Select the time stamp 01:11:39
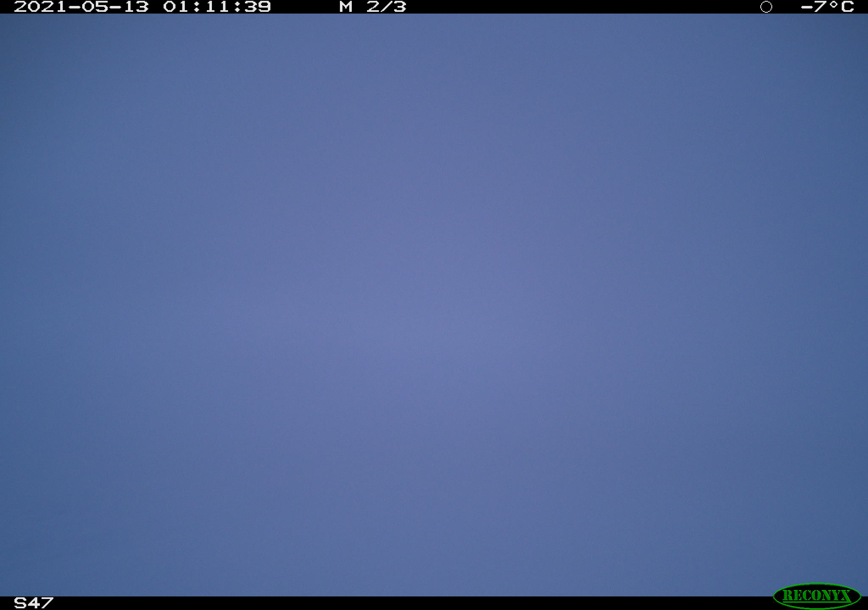This screenshot has width=868, height=610. tap(217, 7)
